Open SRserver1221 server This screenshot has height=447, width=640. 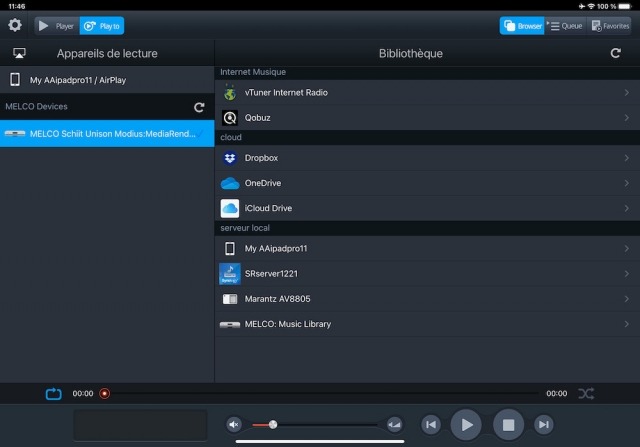[427, 274]
